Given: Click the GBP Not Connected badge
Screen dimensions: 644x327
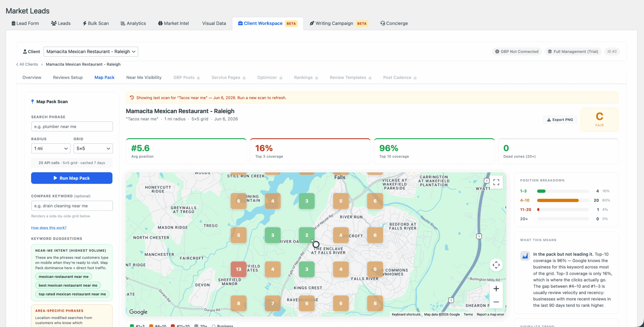Looking at the screenshot, I should coord(517,51).
